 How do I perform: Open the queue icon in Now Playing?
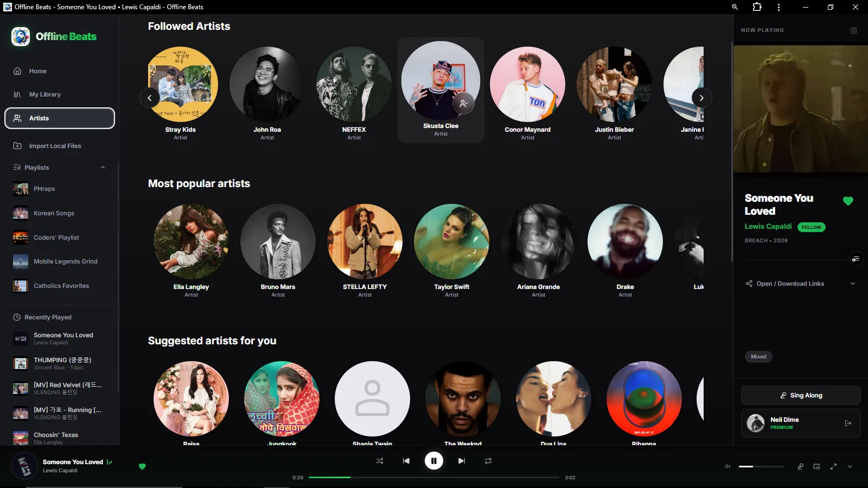click(x=856, y=259)
